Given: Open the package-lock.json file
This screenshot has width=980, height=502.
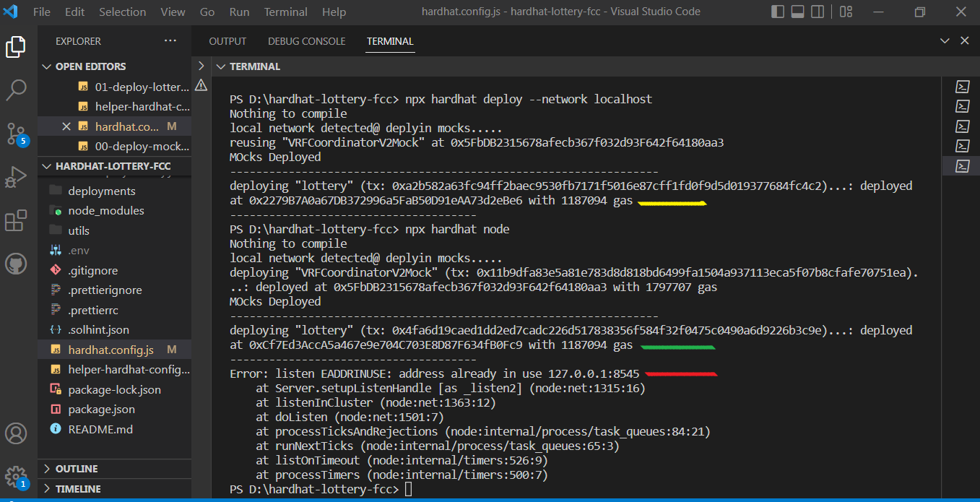Looking at the screenshot, I should pos(114,389).
